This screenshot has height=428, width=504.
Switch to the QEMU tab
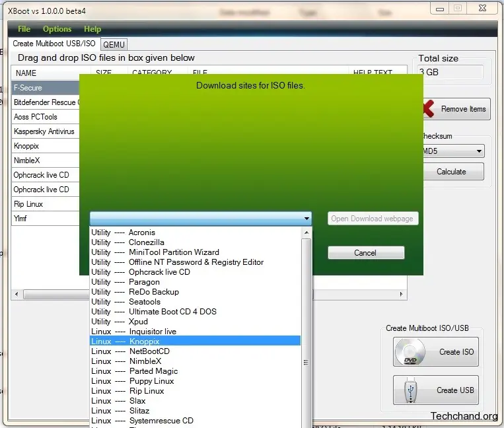click(x=114, y=44)
